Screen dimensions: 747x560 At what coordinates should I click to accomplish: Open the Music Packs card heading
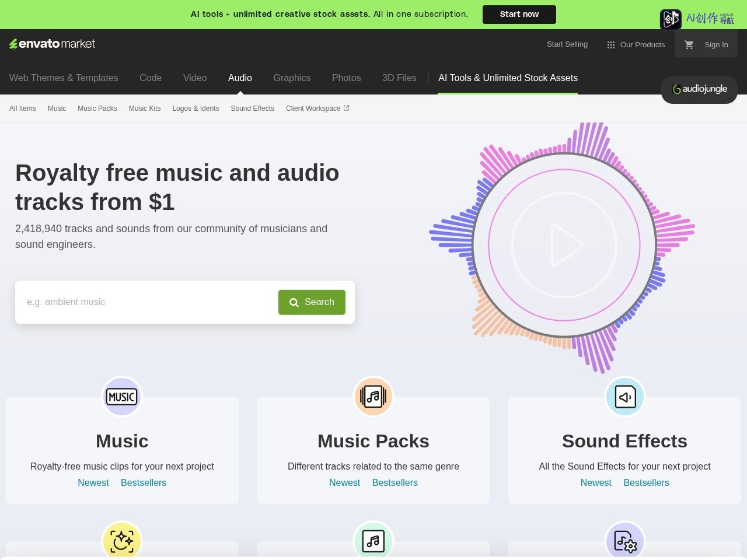coord(373,442)
